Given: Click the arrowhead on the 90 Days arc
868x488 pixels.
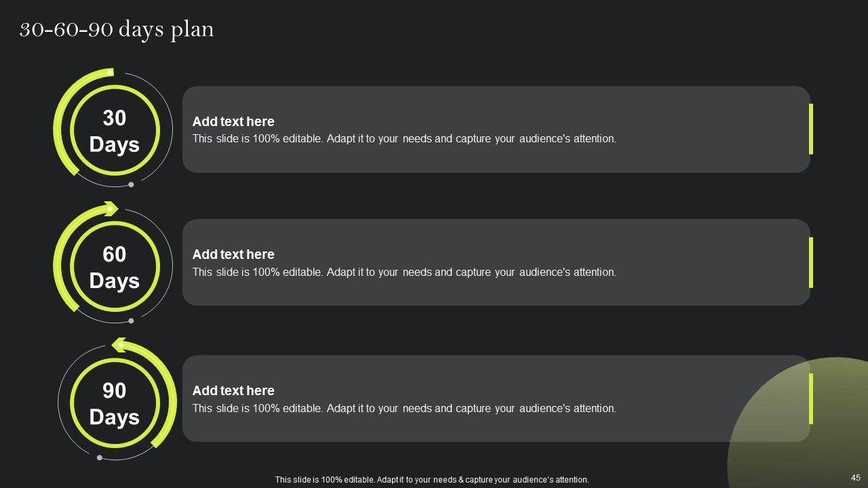Looking at the screenshot, I should pos(119,345).
